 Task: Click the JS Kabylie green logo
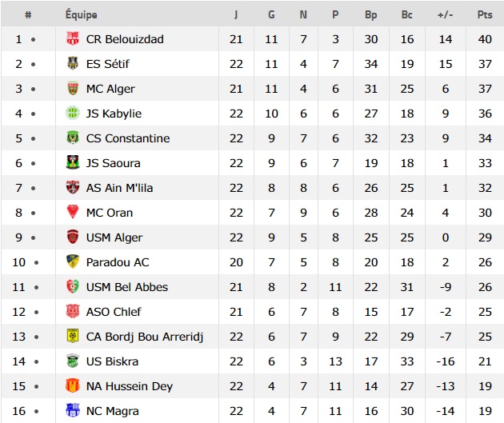point(73,113)
